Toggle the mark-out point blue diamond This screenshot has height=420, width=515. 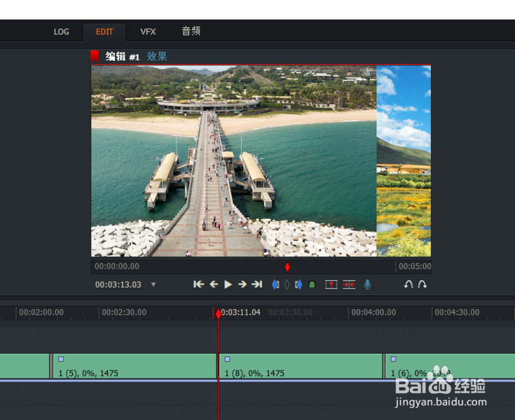(298, 284)
